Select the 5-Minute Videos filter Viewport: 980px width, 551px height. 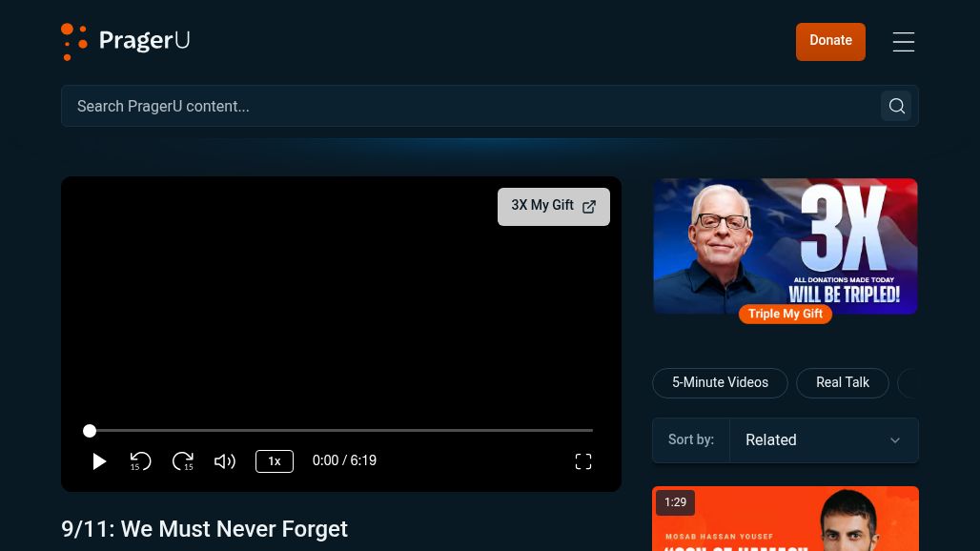tap(720, 382)
